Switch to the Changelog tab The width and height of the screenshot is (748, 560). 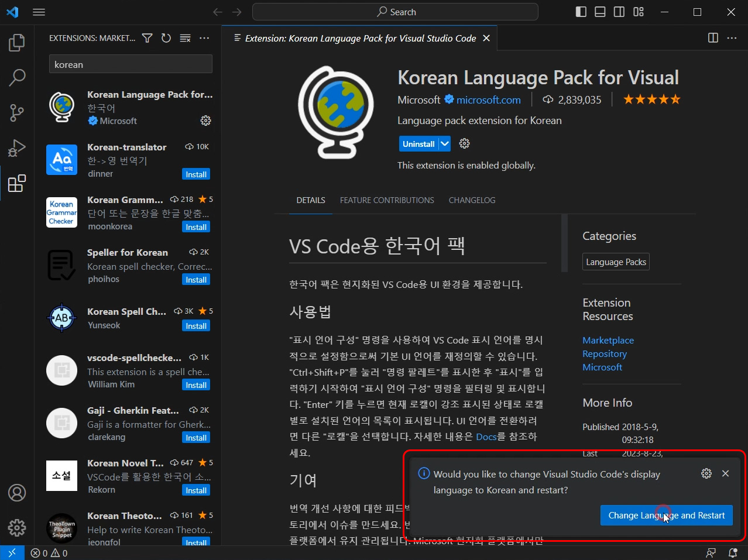[472, 200]
